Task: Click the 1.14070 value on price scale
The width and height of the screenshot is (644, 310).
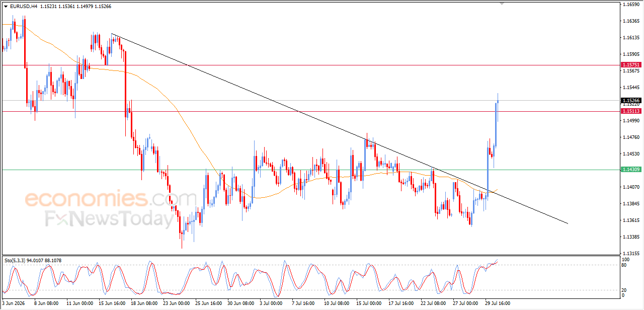Action: click(x=630, y=187)
